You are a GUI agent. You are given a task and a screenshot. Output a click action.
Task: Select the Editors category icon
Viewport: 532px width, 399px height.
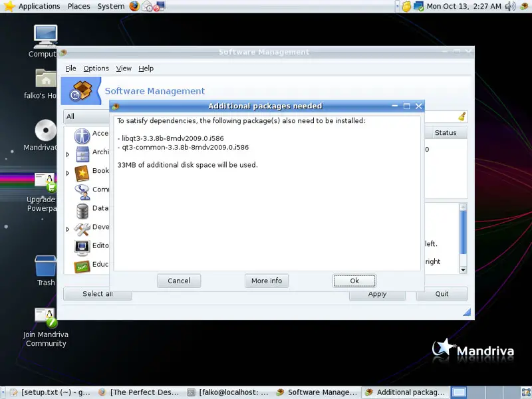click(82, 247)
